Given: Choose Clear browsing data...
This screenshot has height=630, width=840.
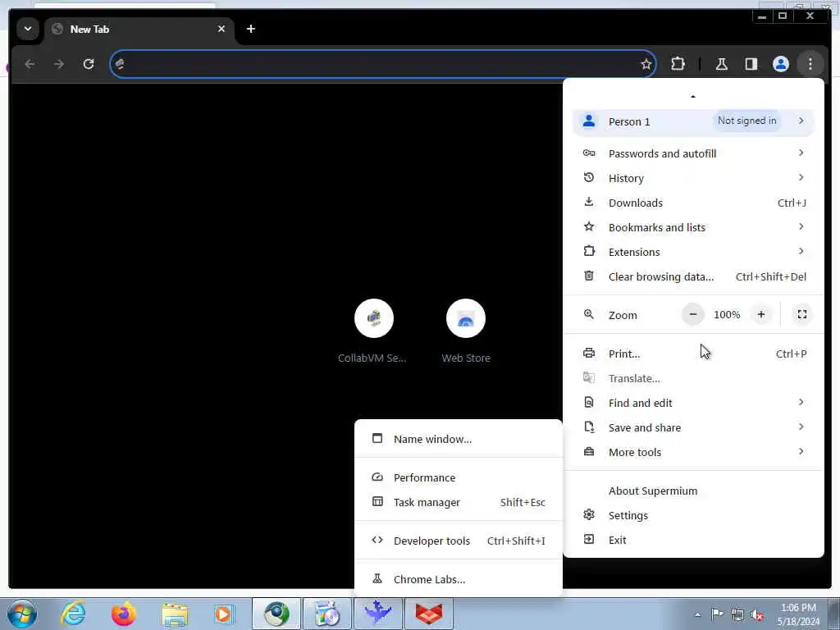Looking at the screenshot, I should coord(693,277).
